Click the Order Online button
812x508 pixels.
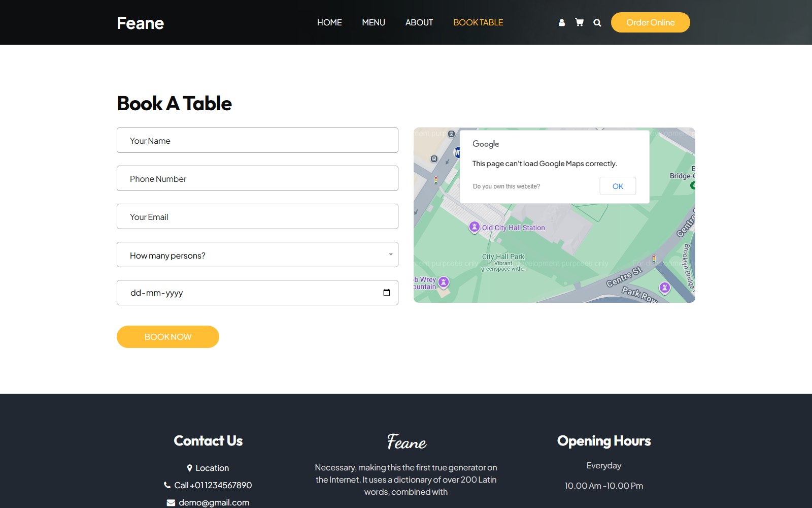[x=651, y=22]
